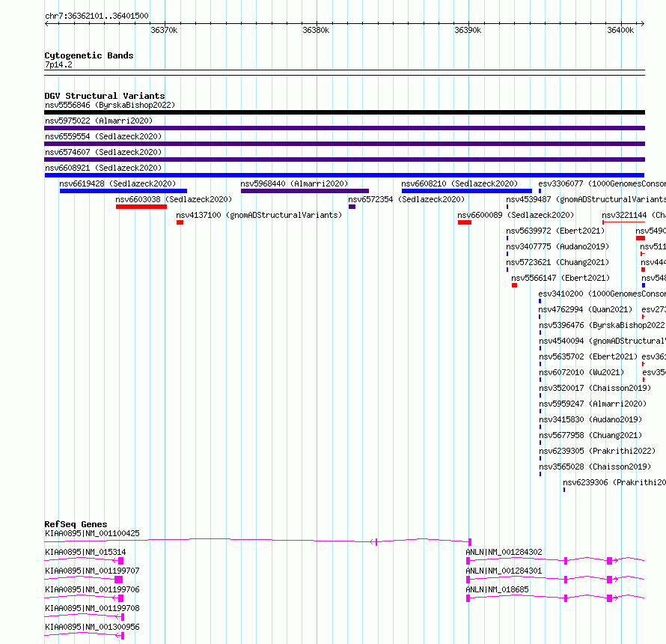Click the left arrow of the ruler
The height and width of the screenshot is (644, 666).
coord(46,24)
